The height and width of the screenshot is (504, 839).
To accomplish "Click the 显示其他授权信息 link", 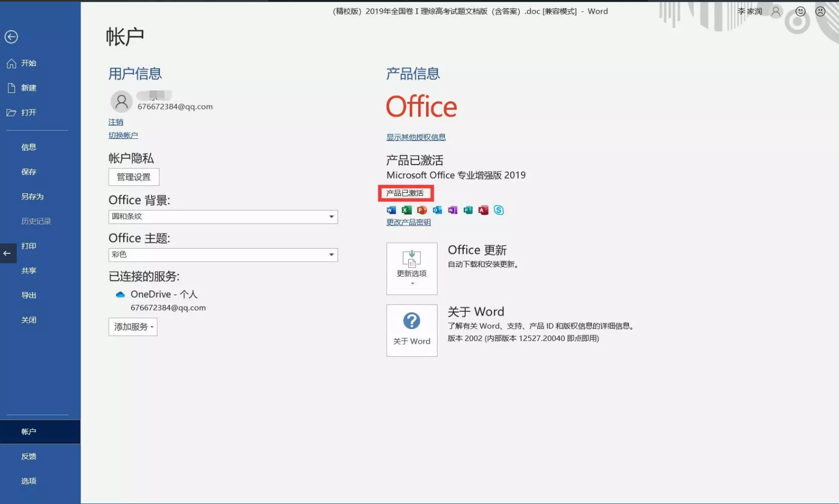I will pyautogui.click(x=416, y=137).
